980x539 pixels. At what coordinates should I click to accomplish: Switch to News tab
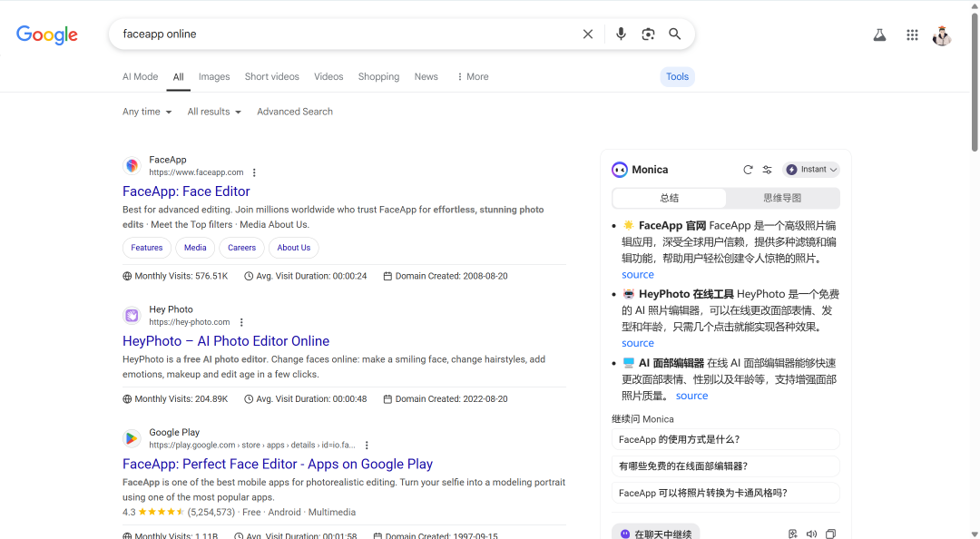pos(426,76)
